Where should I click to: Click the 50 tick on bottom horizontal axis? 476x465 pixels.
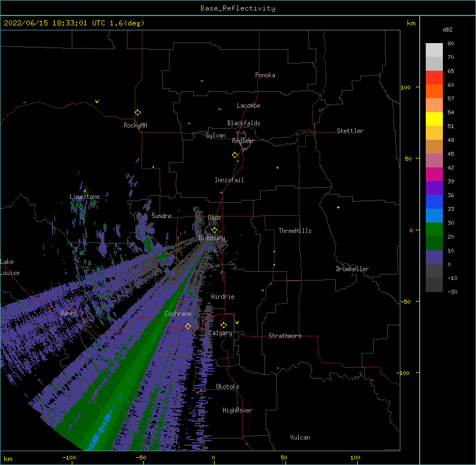(283, 457)
